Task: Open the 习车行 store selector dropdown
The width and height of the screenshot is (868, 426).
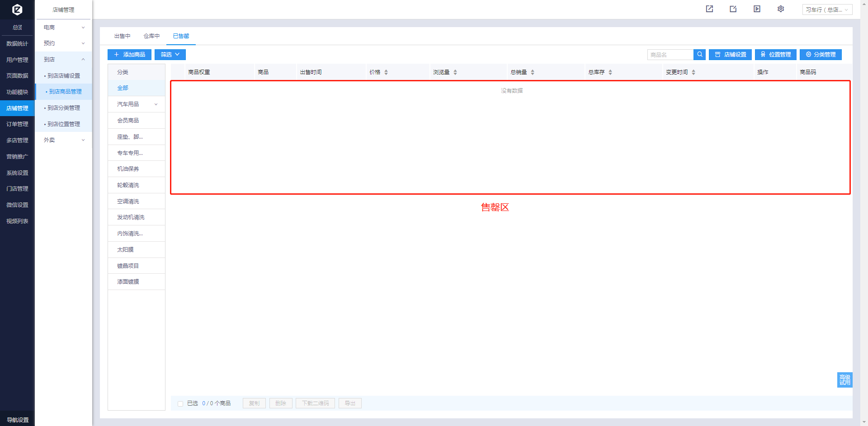Action: (x=827, y=9)
